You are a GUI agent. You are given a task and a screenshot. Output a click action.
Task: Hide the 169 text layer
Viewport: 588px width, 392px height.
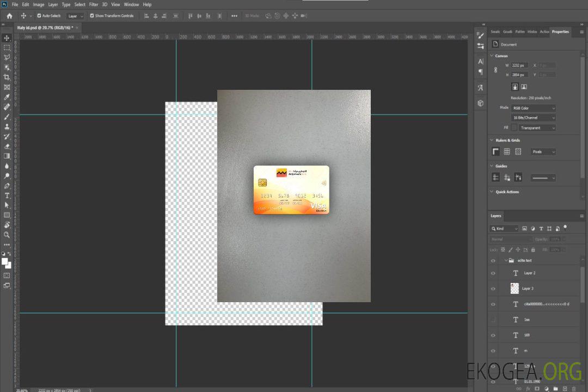pos(493,336)
